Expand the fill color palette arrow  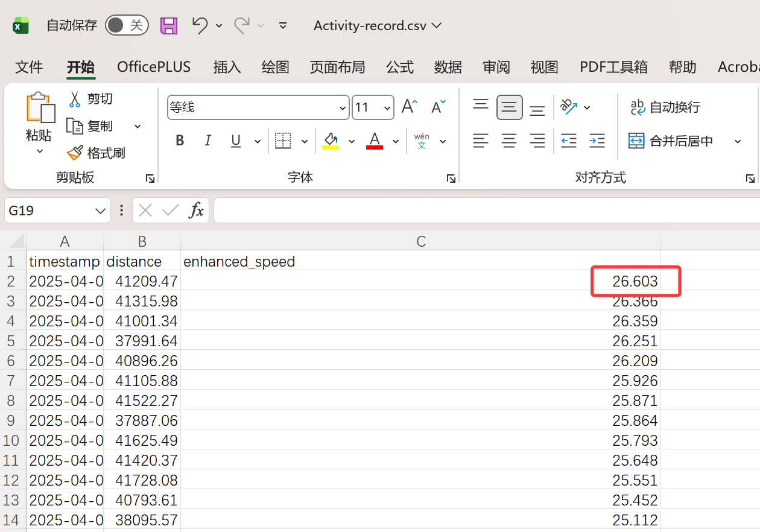click(x=352, y=141)
